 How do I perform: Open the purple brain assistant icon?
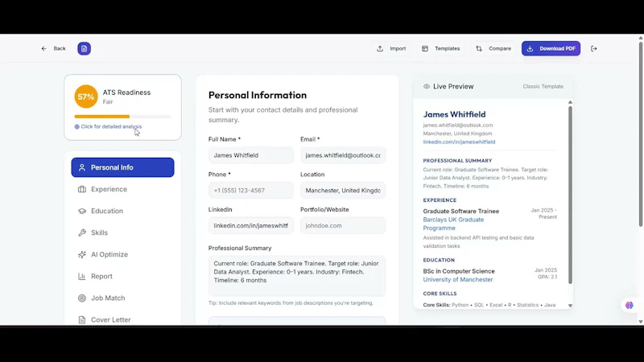point(630,305)
